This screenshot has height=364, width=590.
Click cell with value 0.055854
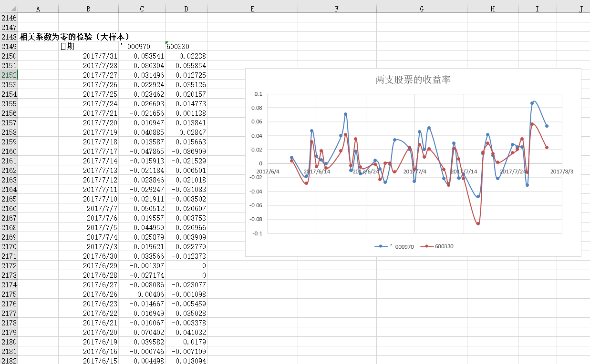tap(186, 65)
